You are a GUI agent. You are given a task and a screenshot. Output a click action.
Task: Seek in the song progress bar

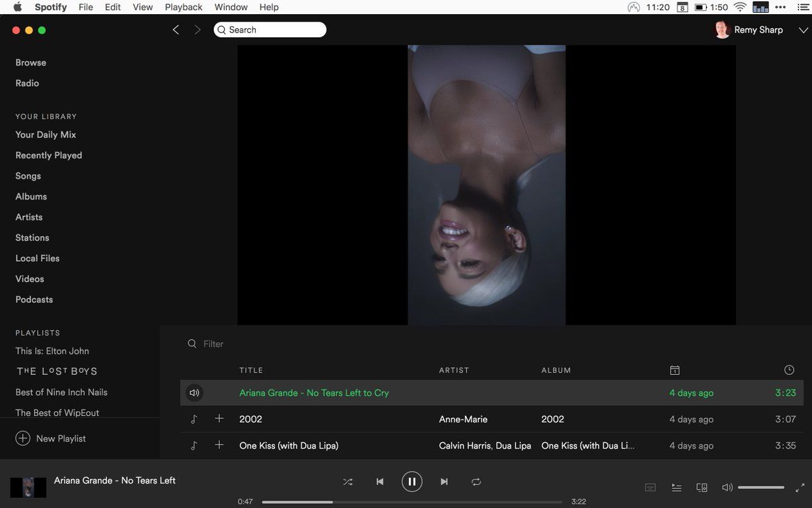[411, 502]
